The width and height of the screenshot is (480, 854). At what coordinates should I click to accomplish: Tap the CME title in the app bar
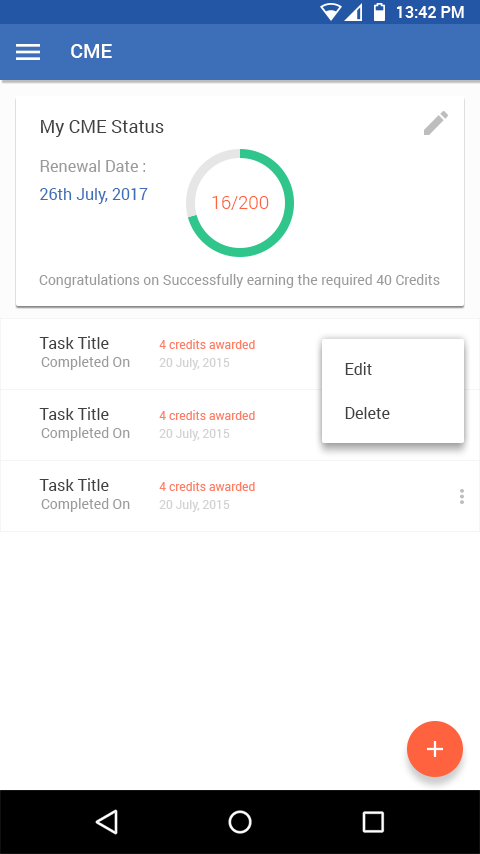91,52
